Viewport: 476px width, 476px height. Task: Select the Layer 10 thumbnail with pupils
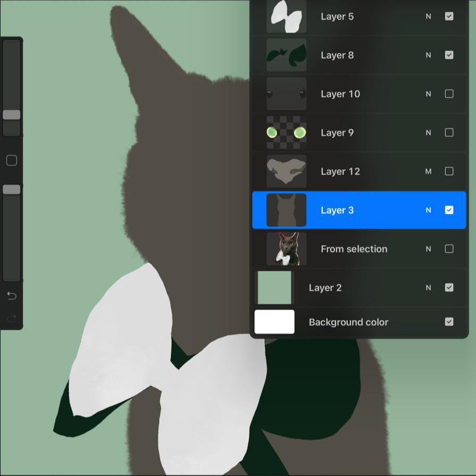(x=286, y=94)
